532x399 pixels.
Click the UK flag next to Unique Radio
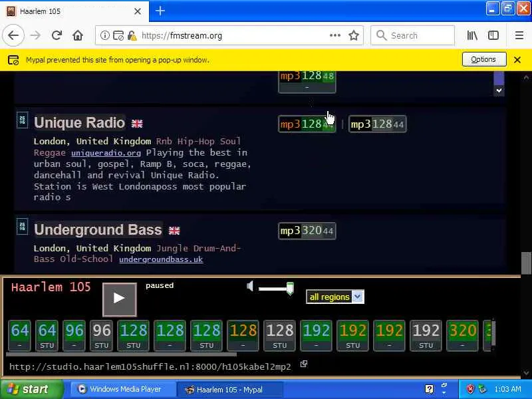(137, 124)
